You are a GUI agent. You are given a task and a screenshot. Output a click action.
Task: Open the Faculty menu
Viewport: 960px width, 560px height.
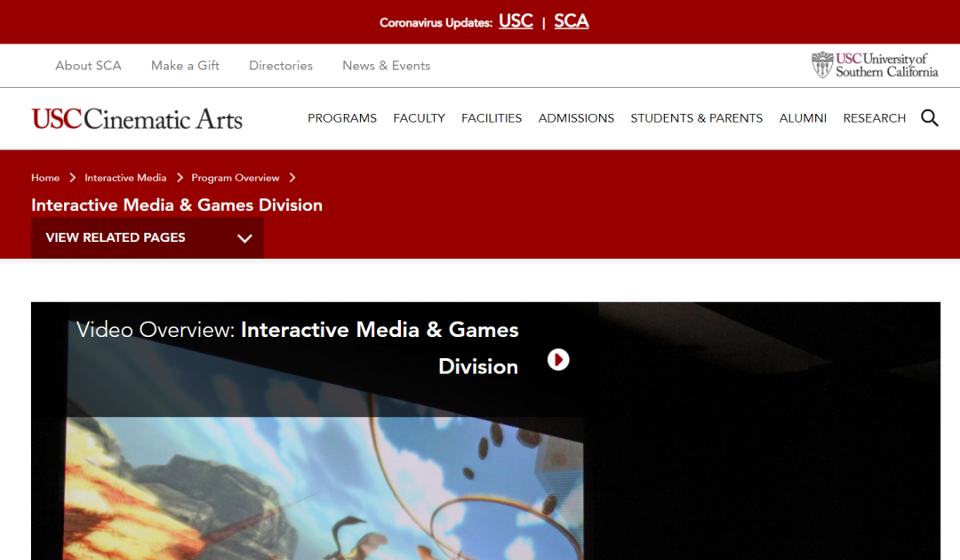[x=419, y=118]
